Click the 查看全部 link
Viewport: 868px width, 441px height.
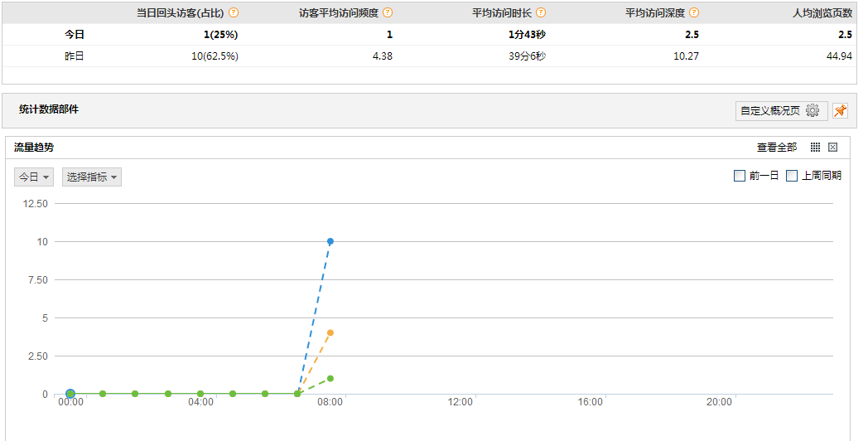777,147
